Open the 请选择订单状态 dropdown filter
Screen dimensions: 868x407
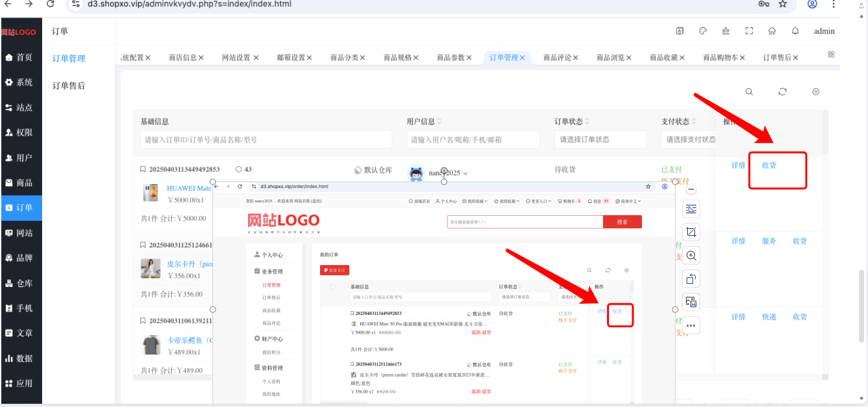click(x=600, y=139)
